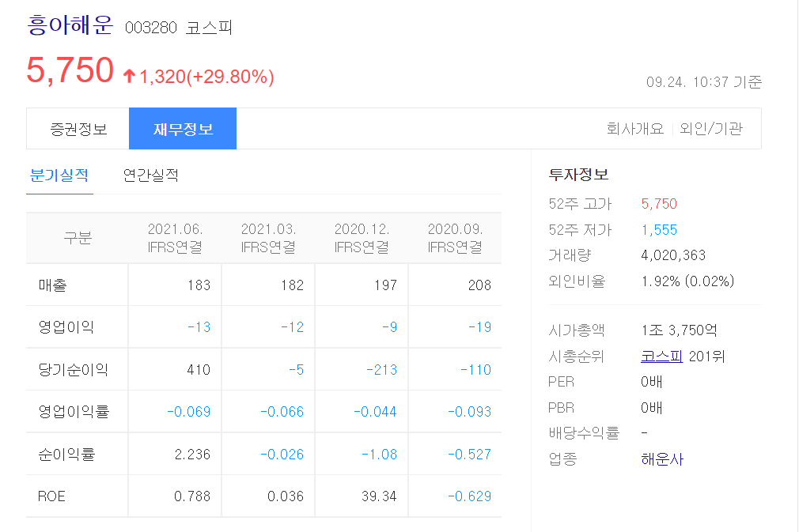Switch to 분기실적 sub-tab
Screen dimensions: 799x532
(x=59, y=175)
